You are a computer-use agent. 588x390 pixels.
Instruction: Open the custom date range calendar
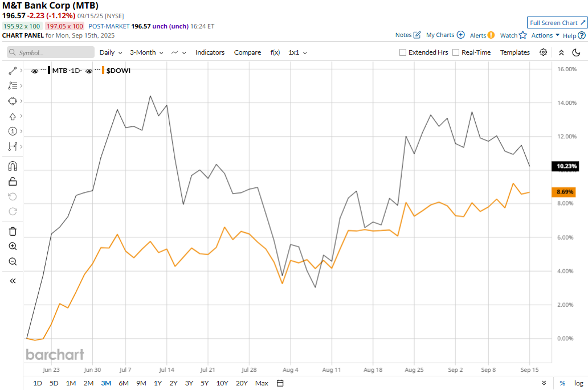[280, 383]
